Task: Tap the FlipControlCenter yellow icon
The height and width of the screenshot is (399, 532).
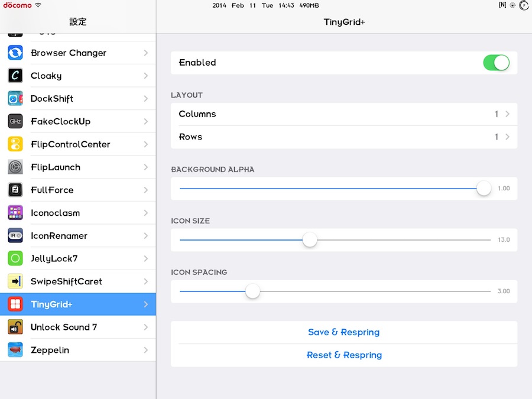Action: coord(15,144)
